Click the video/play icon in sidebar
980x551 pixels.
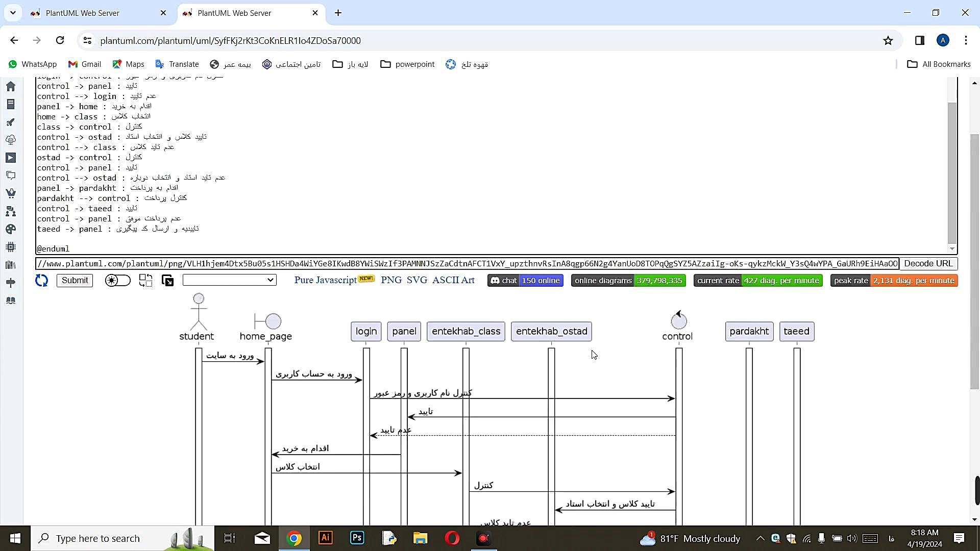11,158
